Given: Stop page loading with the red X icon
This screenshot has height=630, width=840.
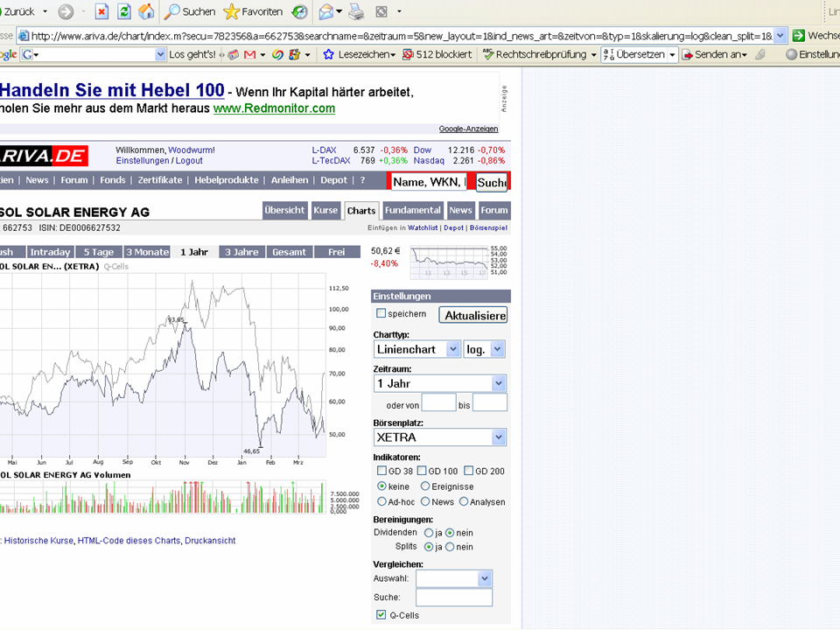Looking at the screenshot, I should click(x=101, y=11).
